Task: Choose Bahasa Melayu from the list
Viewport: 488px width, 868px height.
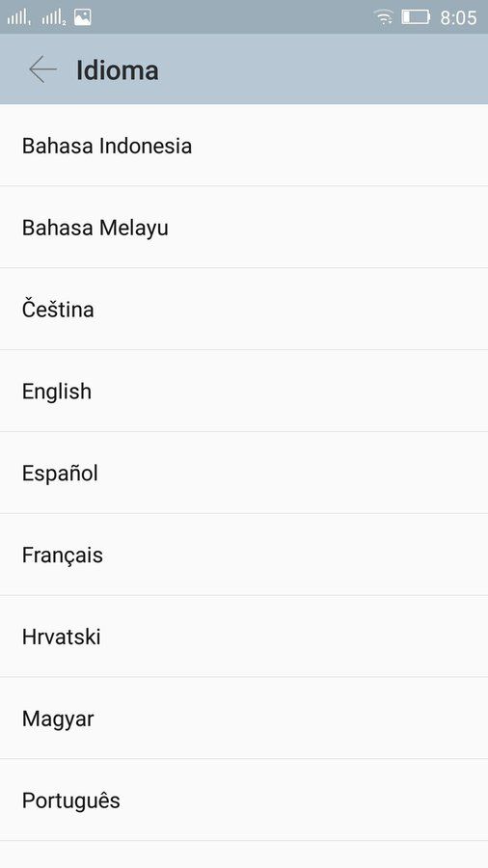Action: click(244, 228)
